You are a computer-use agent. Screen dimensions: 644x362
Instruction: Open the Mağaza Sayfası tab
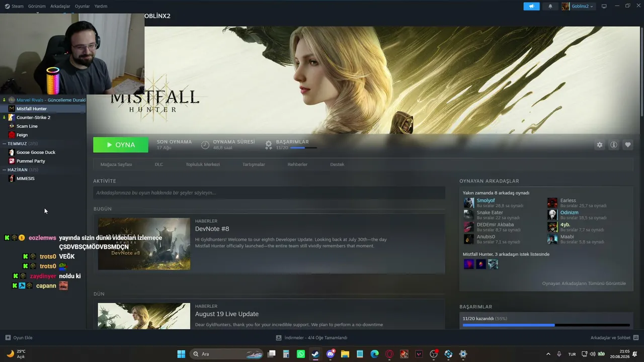[x=116, y=164]
